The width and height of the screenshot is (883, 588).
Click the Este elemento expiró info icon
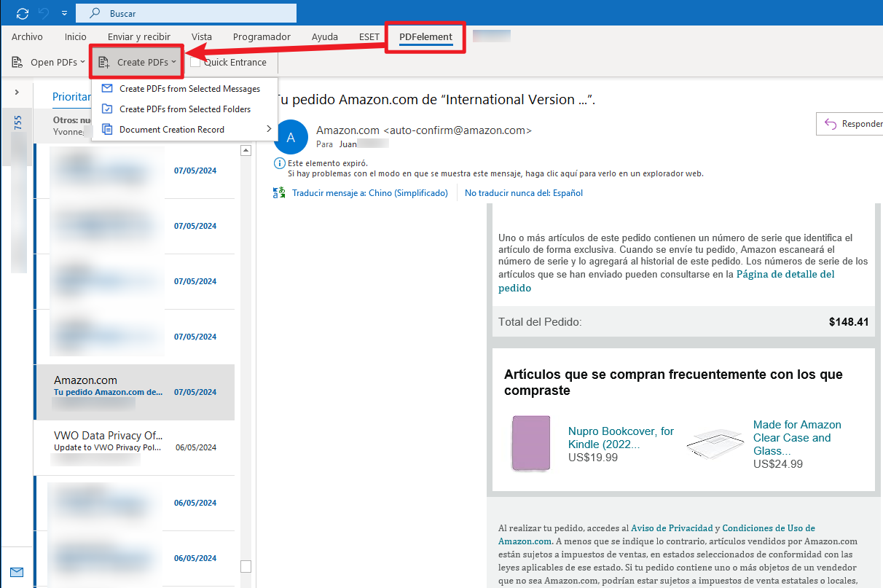(278, 163)
